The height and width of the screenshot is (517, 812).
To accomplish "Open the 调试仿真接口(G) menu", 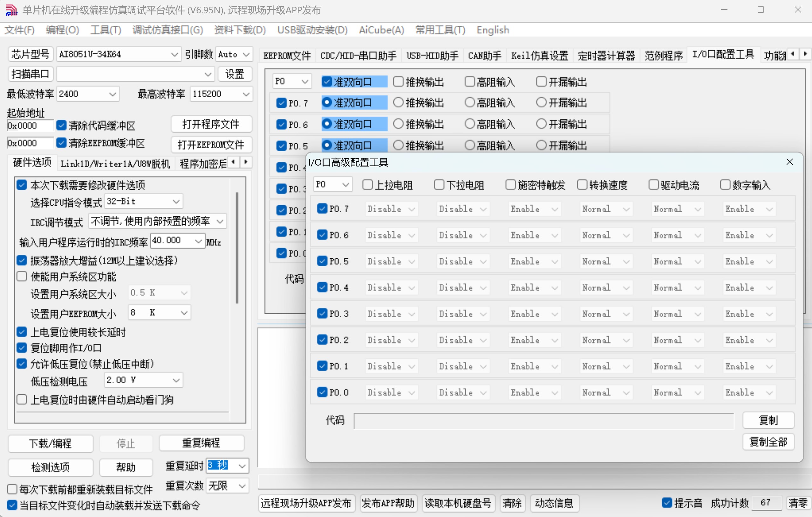I will [167, 30].
